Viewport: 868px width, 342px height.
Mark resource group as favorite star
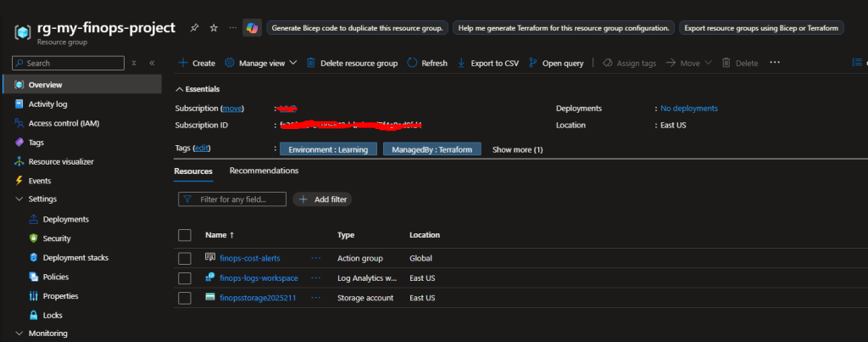pyautogui.click(x=214, y=28)
